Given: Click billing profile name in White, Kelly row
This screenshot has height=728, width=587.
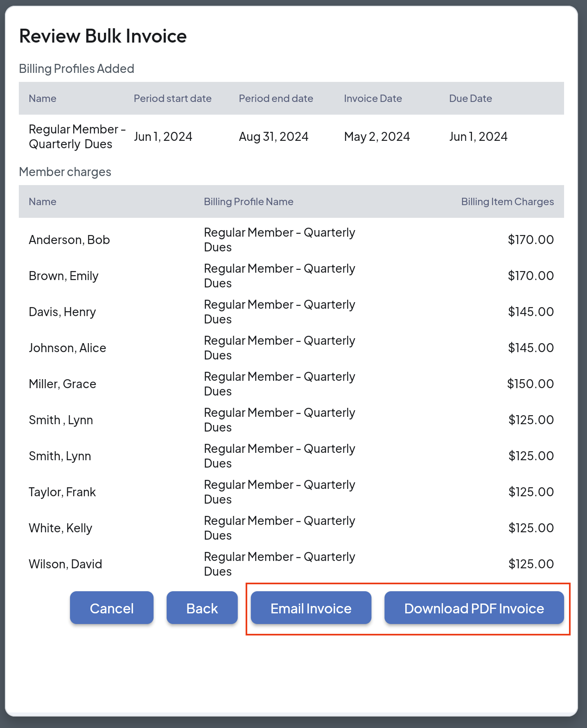Looking at the screenshot, I should click(280, 528).
